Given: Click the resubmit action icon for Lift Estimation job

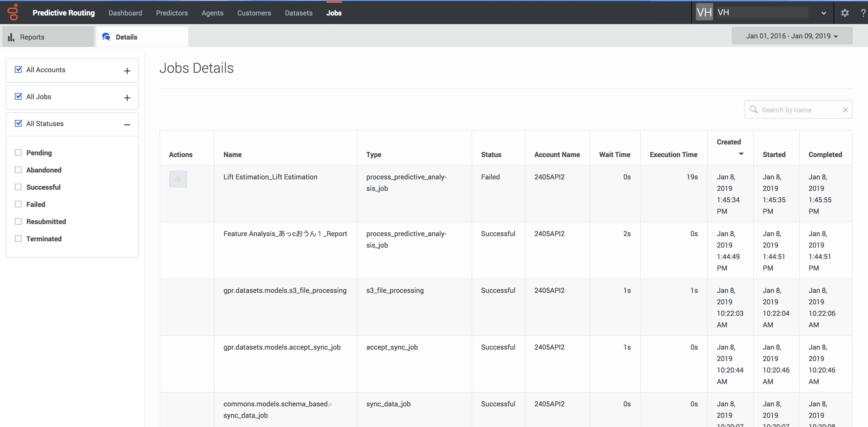Looking at the screenshot, I should pyautogui.click(x=178, y=179).
